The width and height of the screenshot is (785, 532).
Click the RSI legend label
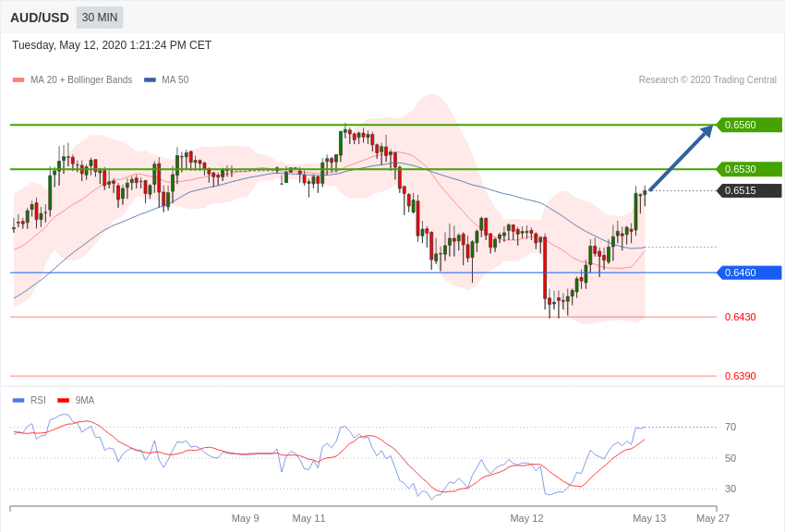(x=38, y=400)
